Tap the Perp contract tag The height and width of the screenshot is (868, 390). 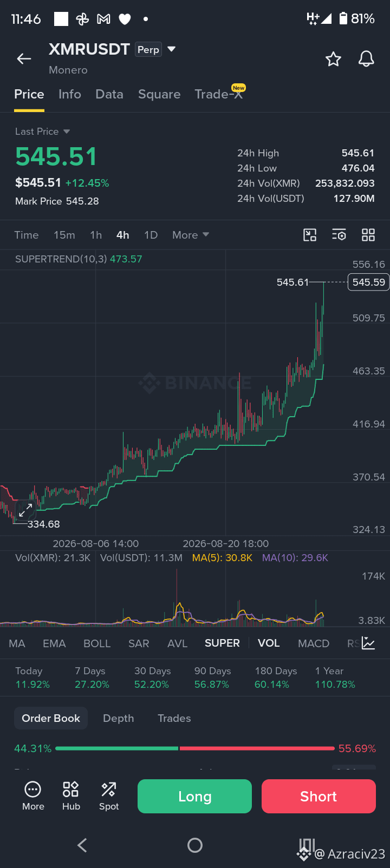coord(148,50)
